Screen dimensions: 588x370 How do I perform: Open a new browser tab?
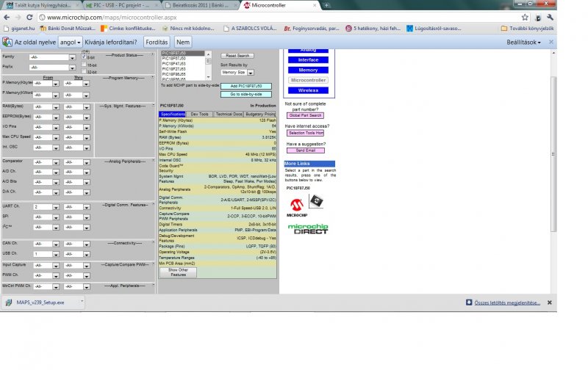(x=326, y=5)
